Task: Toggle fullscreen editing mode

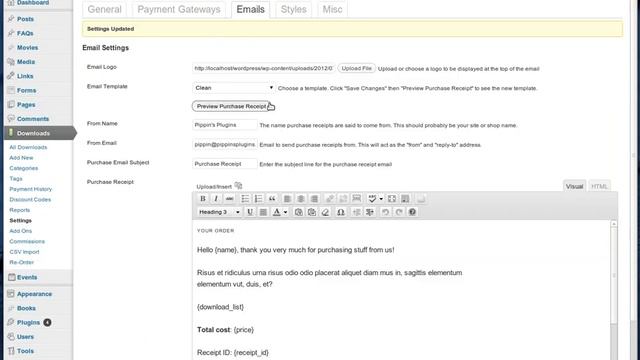Action: [x=392, y=199]
